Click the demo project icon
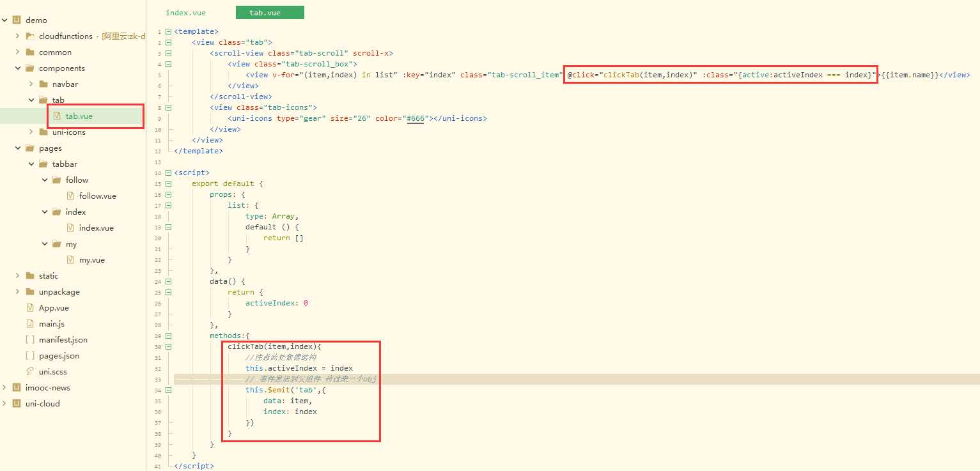The height and width of the screenshot is (471, 980). [17, 20]
